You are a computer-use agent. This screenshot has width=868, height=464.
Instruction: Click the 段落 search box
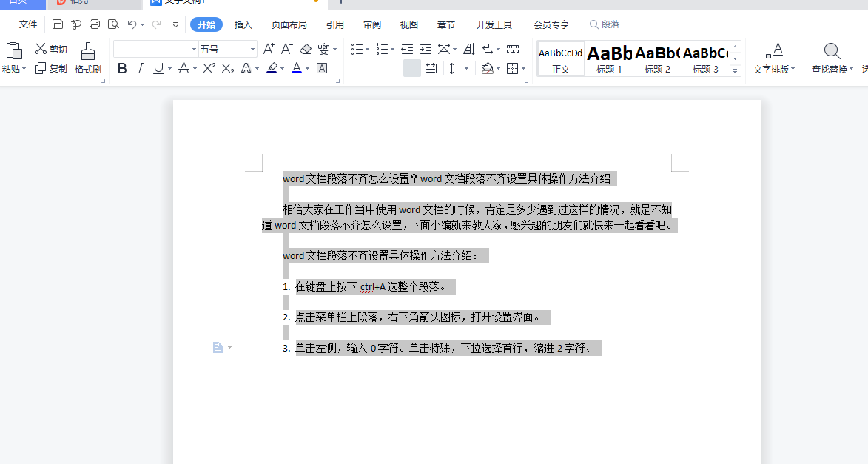(x=605, y=24)
